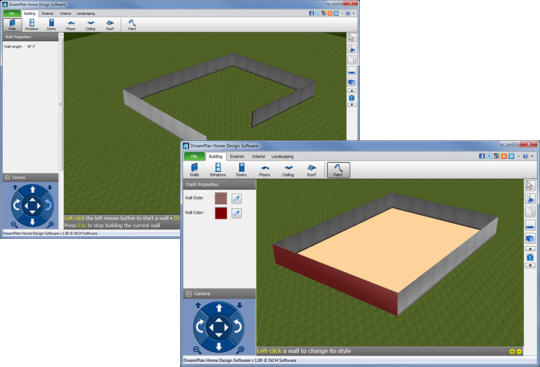Zoom in with magnifier in front window camera panel
Image resolution: width=540 pixels, height=367 pixels.
click(x=240, y=350)
